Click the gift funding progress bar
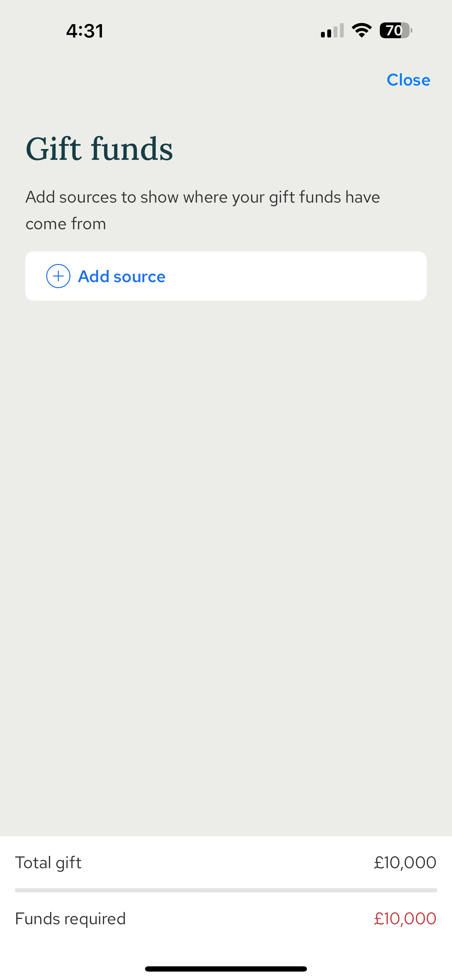Viewport: 452px width, 980px height. [x=226, y=890]
